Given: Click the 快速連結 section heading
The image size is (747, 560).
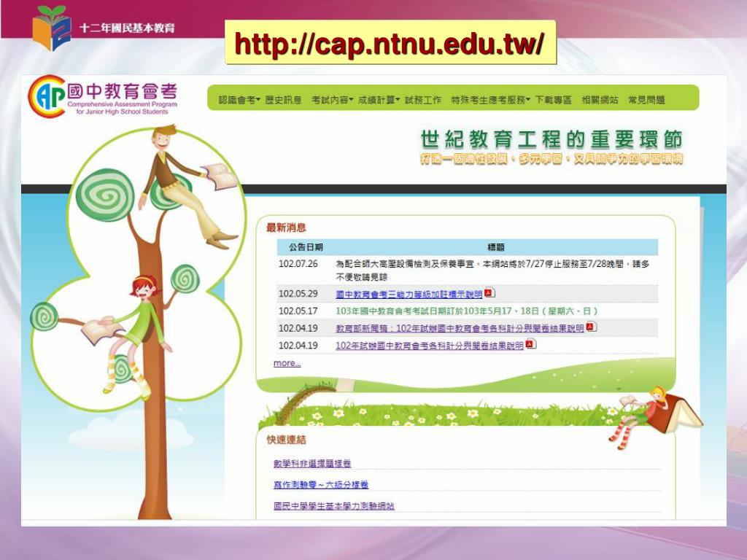Looking at the screenshot, I should 286,440.
